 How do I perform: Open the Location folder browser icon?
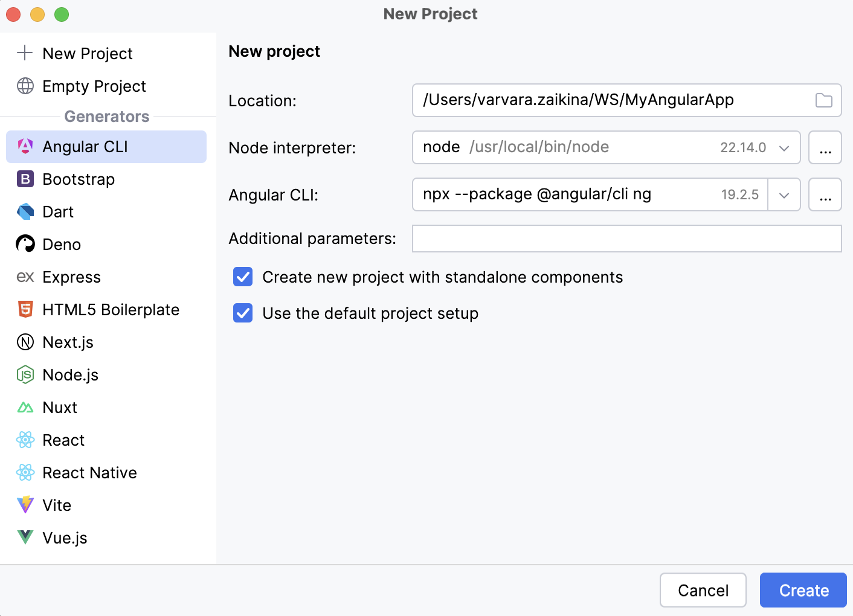click(824, 100)
